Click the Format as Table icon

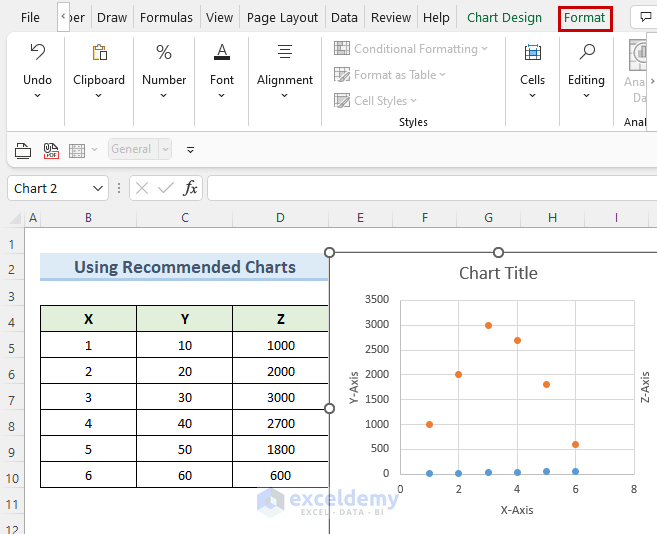coord(342,75)
